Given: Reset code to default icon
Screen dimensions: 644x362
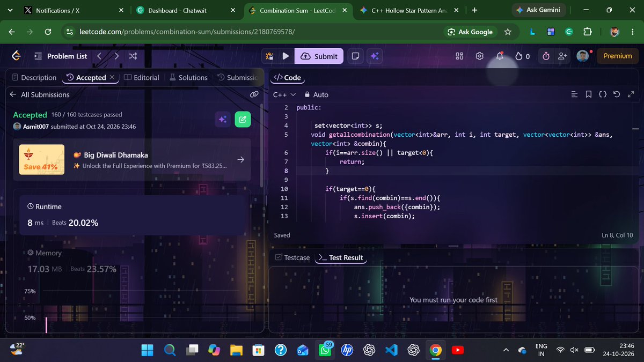Looking at the screenshot, I should tap(617, 94).
